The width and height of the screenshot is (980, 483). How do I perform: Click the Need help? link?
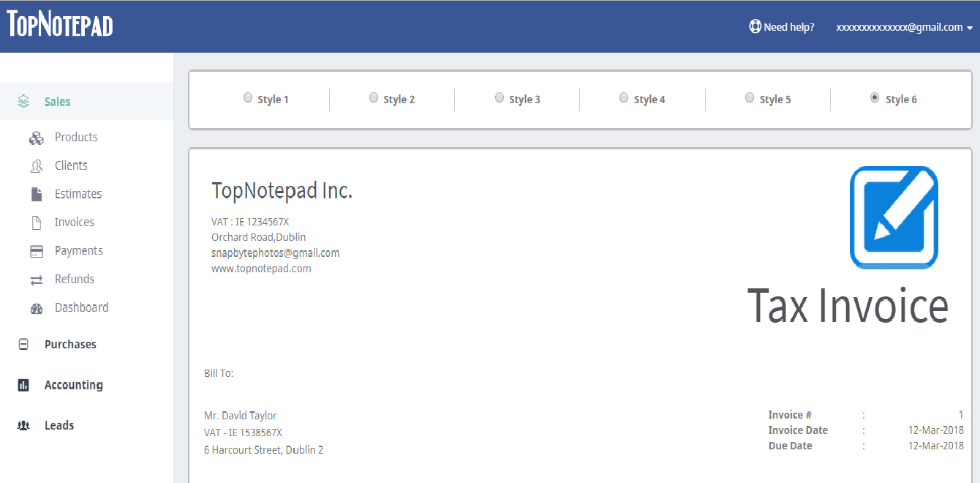(789, 27)
